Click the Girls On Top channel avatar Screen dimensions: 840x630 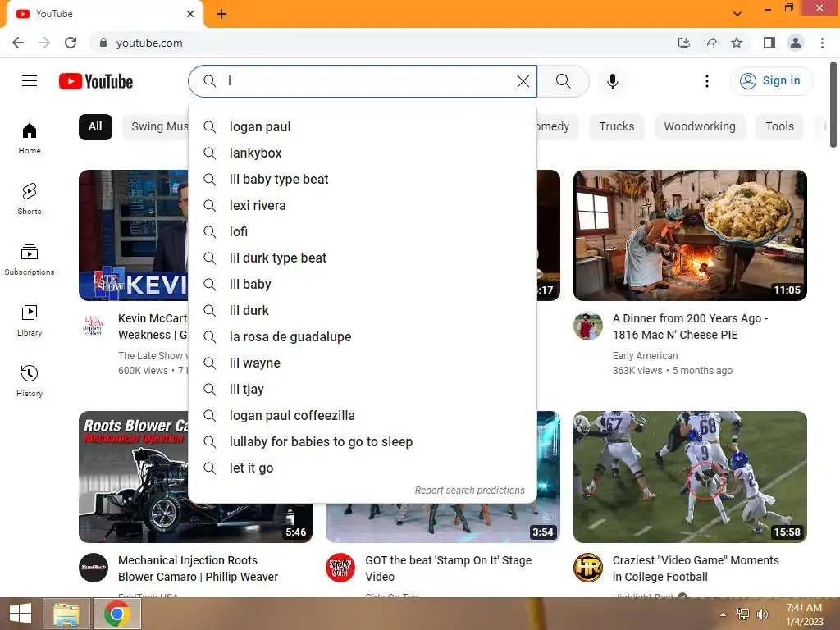[x=340, y=568]
